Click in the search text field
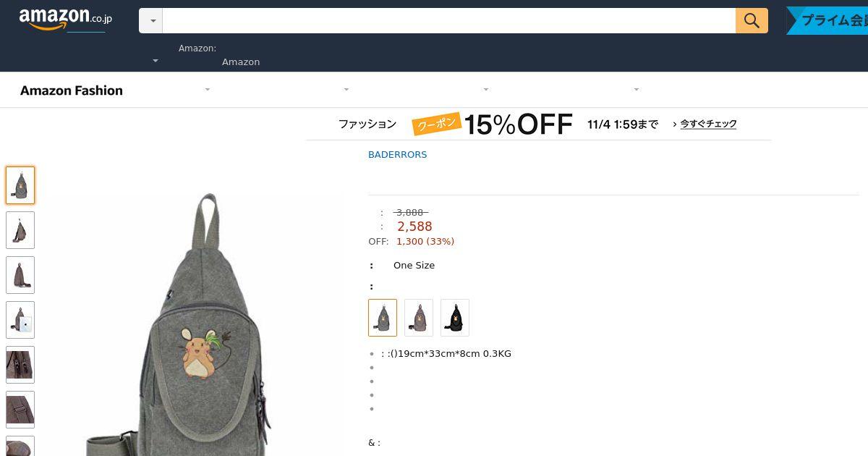This screenshot has width=868, height=456. [x=448, y=20]
